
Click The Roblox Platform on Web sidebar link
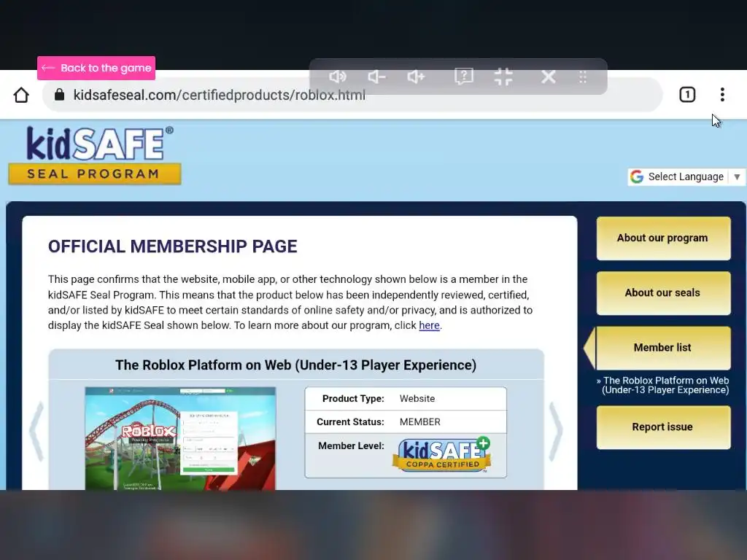click(x=663, y=385)
